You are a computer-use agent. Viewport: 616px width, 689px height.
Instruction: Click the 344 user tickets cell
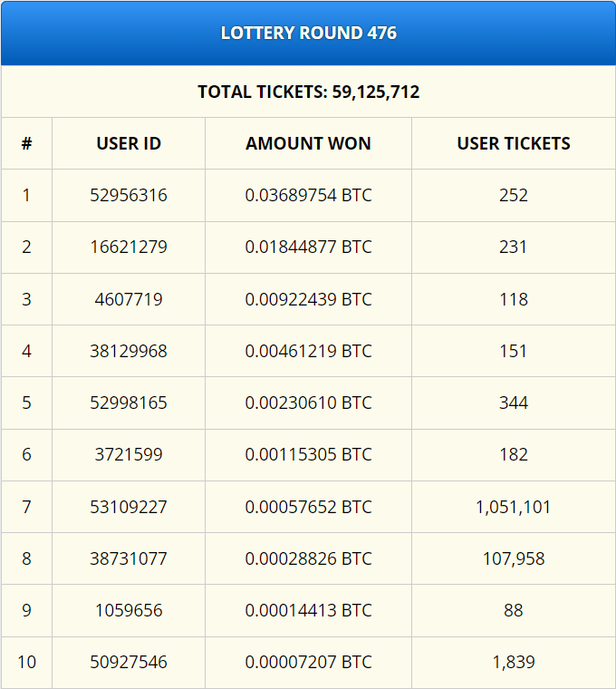514,403
